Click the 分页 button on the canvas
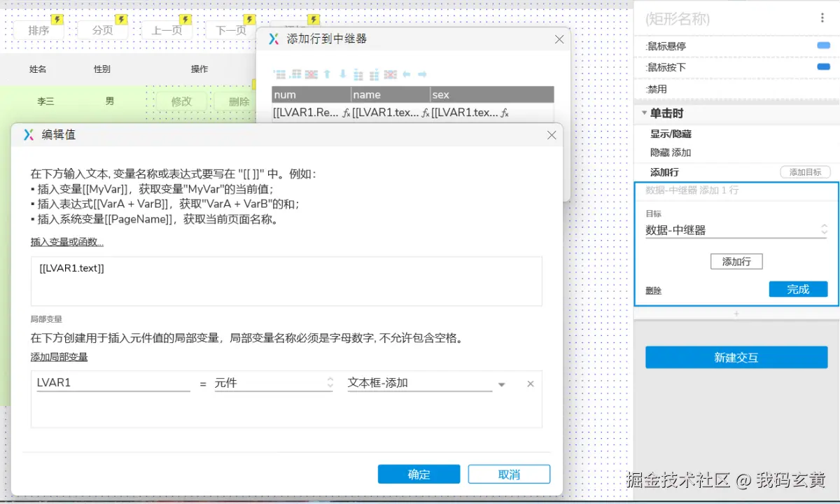The width and height of the screenshot is (840, 504). pos(102,30)
